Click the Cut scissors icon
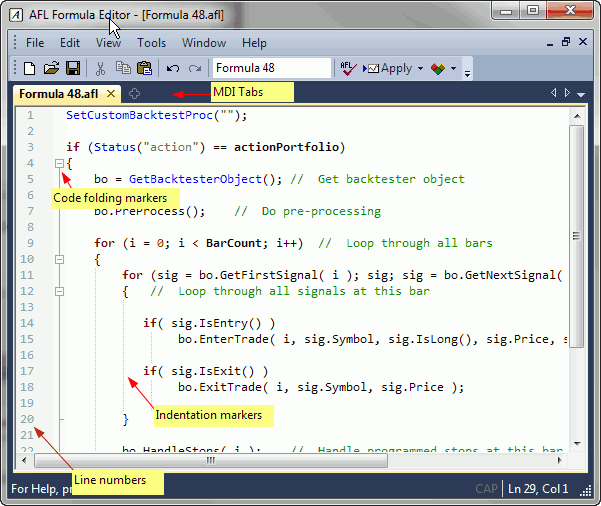 [x=100, y=69]
